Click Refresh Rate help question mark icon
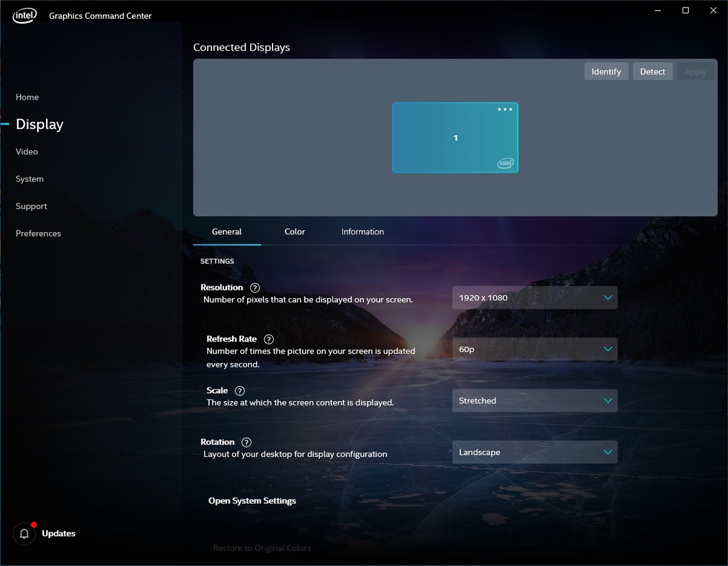This screenshot has height=566, width=728. pos(268,339)
